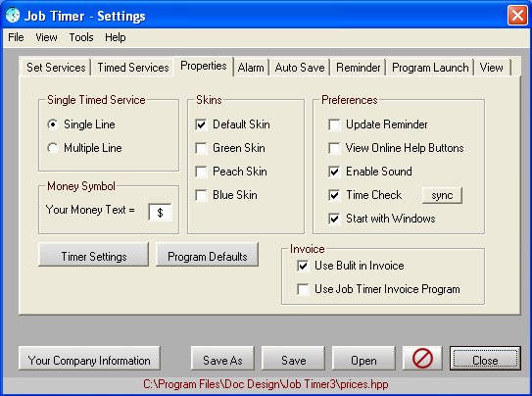This screenshot has height=396, width=532.
Task: Click the Save button
Action: [293, 359]
